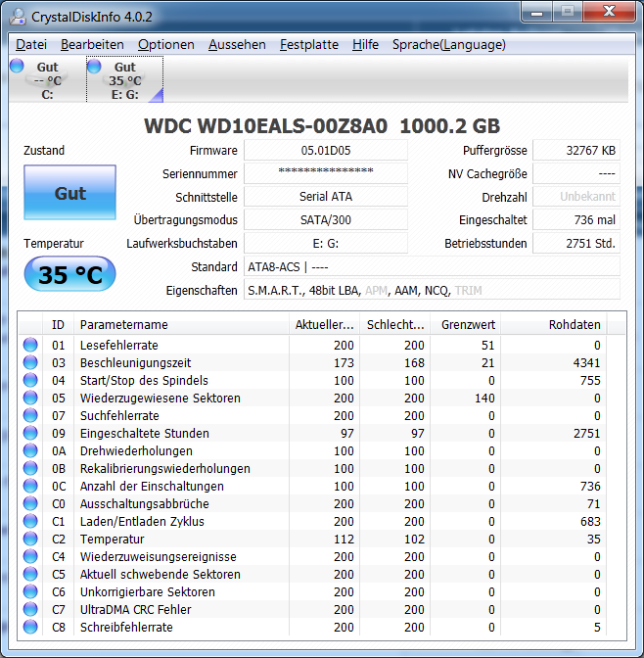The image size is (644, 658).
Task: Select the C: drive status icon
Action: click(x=17, y=66)
